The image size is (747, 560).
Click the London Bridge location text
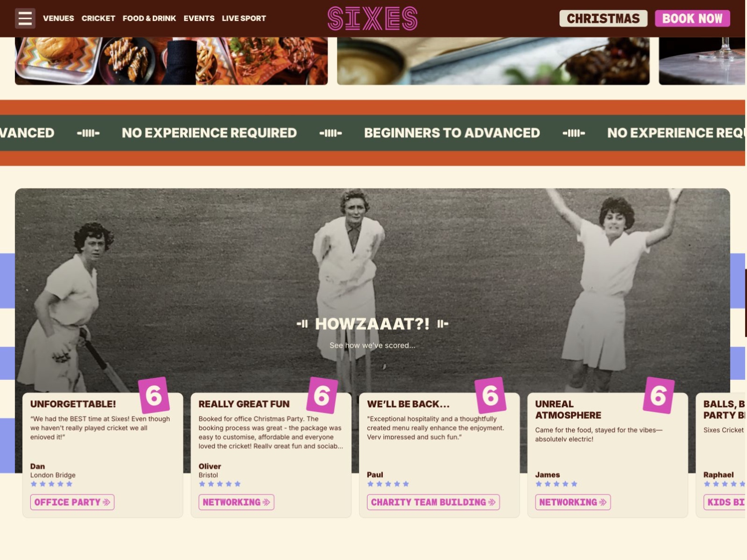pyautogui.click(x=53, y=475)
